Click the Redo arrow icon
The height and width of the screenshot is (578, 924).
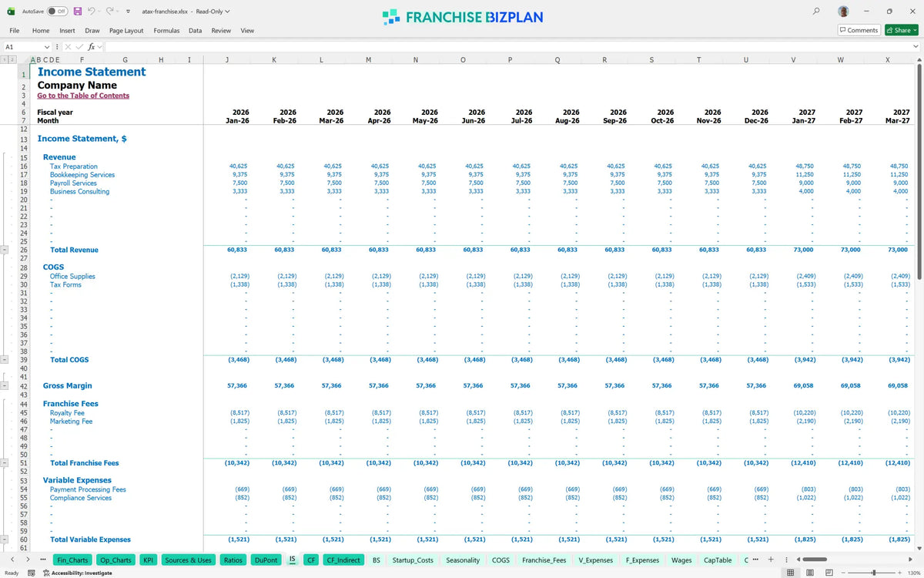click(x=110, y=12)
